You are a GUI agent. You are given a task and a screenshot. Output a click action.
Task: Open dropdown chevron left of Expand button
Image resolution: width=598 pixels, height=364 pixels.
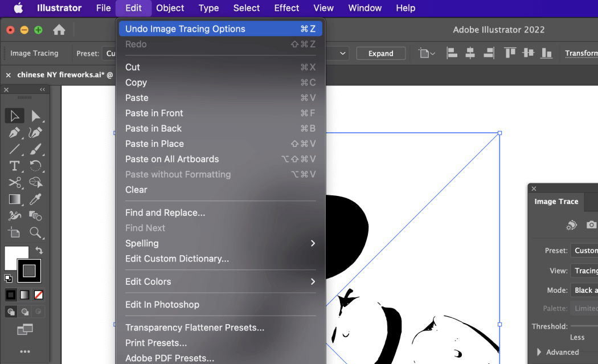click(342, 54)
